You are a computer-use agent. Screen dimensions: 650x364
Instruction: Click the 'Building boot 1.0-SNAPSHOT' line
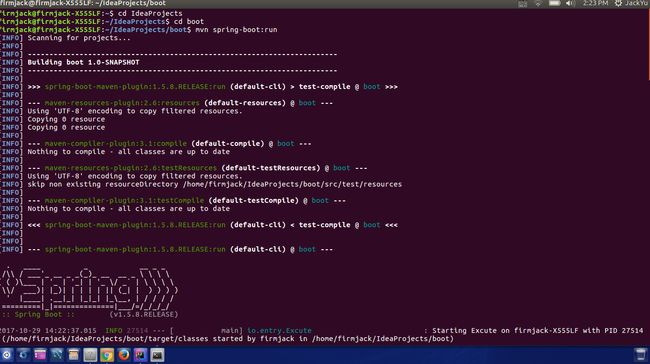coord(83,62)
